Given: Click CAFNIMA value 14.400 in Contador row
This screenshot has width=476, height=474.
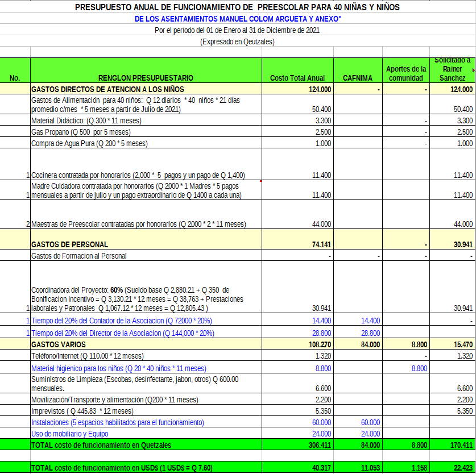Looking at the screenshot, I should 370,321.
